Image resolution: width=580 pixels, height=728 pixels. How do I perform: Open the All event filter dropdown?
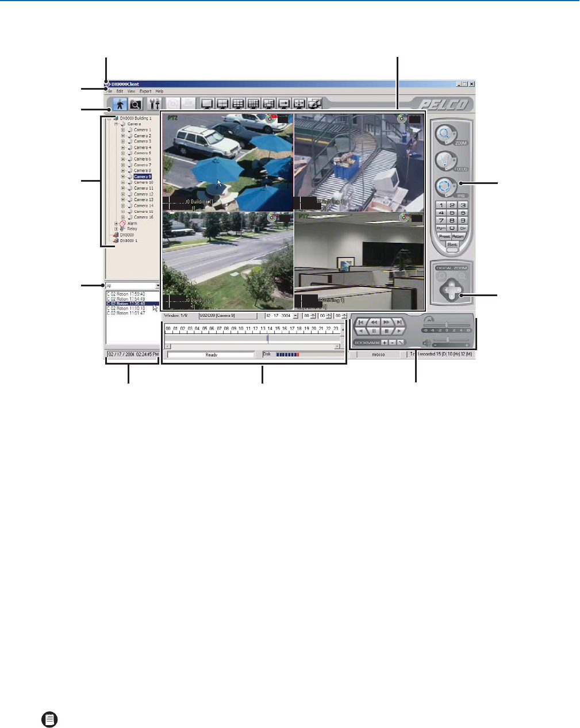(158, 286)
